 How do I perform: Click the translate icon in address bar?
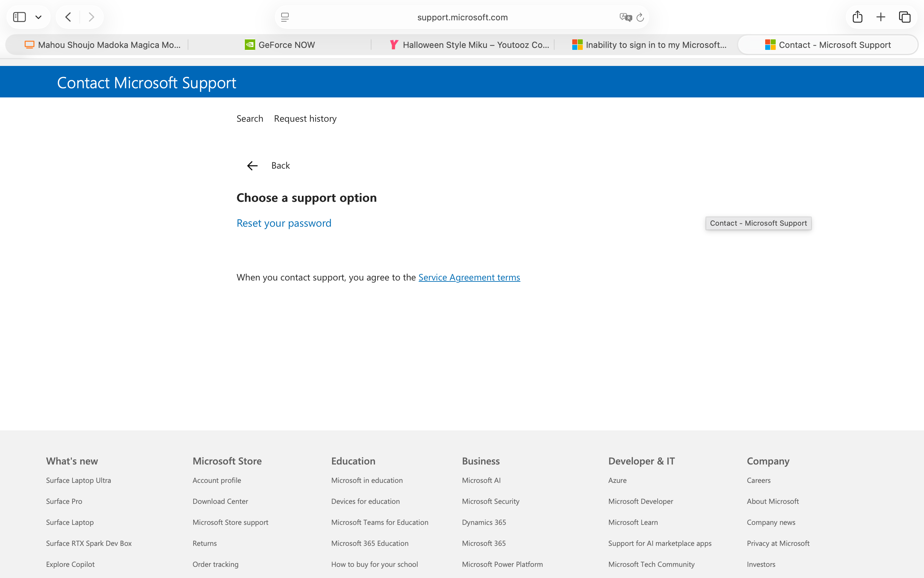[x=625, y=17]
